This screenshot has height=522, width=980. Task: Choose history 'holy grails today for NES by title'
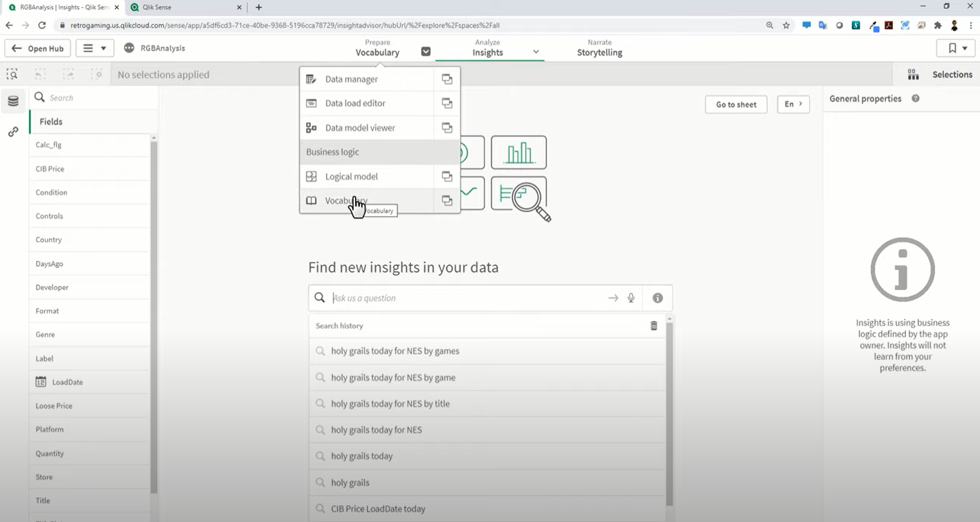pyautogui.click(x=487, y=404)
